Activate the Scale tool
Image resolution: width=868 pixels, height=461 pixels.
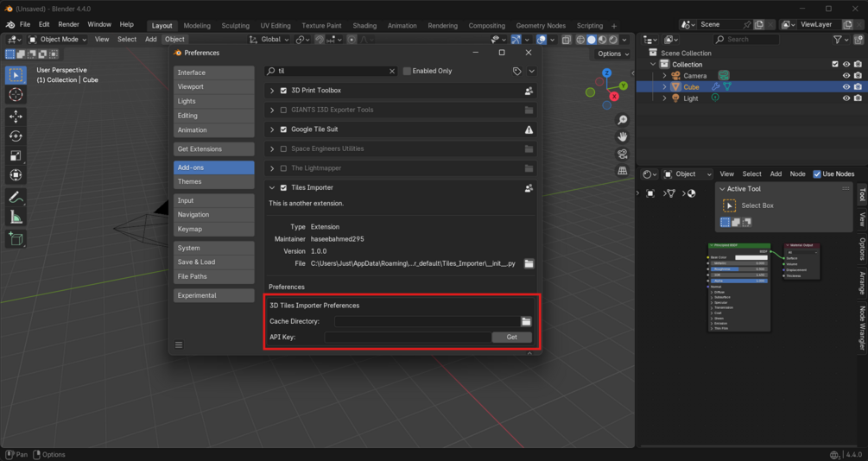[x=16, y=155]
